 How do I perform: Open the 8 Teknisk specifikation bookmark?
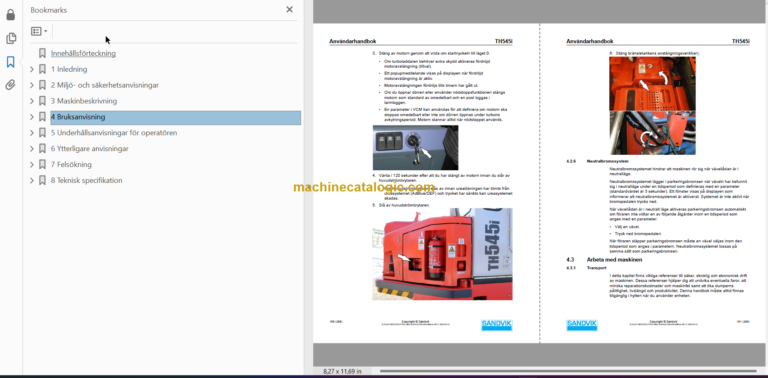tap(87, 181)
